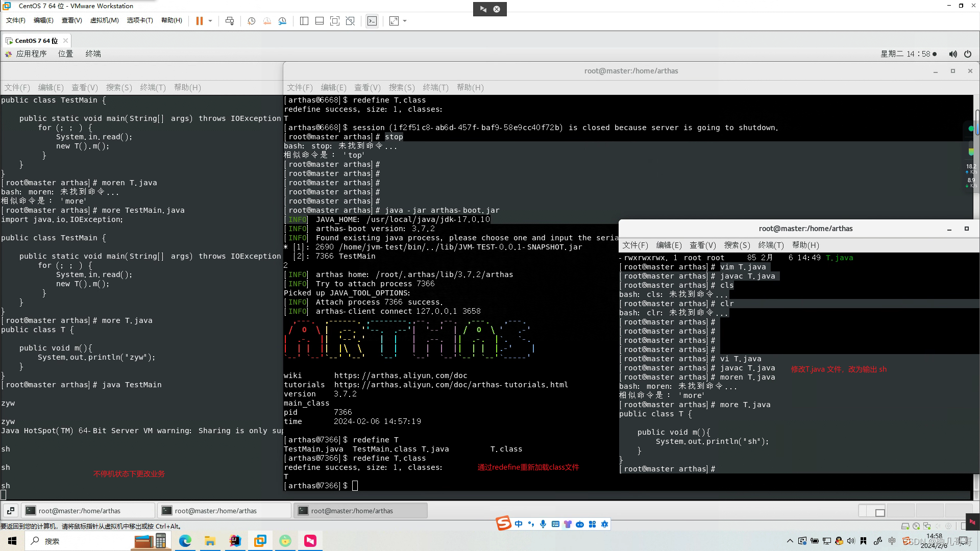Click the GNOME show-desktop icon in the panel
980x551 pixels.
pyautogui.click(x=10, y=510)
